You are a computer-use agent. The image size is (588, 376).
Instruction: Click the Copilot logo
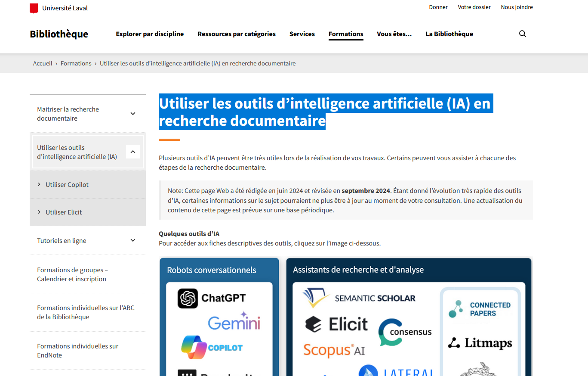212,347
